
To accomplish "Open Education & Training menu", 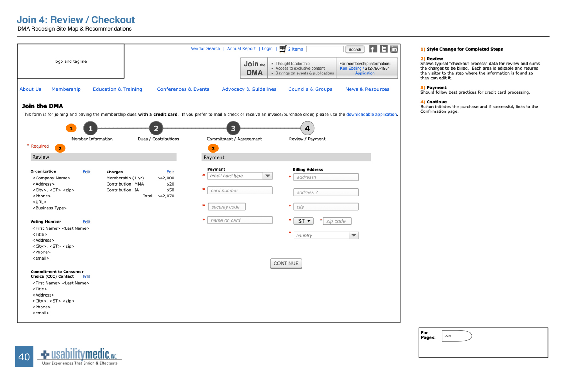I will coord(117,89).
